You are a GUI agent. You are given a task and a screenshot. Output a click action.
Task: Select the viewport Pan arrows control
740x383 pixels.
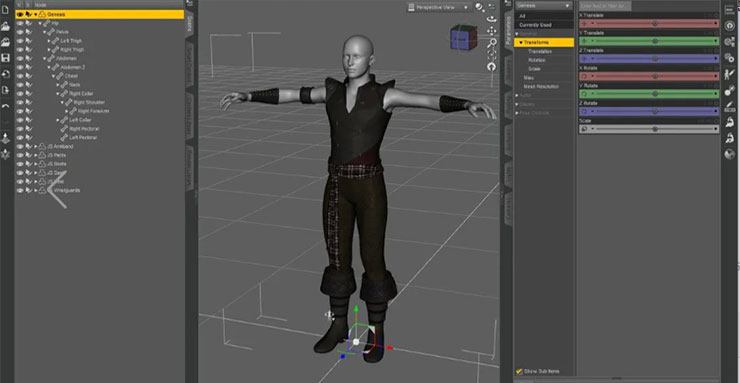click(492, 31)
